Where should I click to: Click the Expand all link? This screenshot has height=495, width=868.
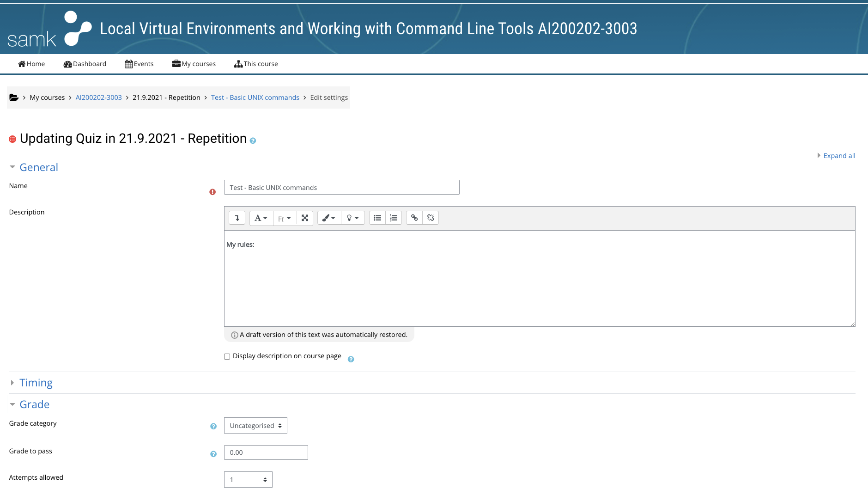[x=838, y=155]
